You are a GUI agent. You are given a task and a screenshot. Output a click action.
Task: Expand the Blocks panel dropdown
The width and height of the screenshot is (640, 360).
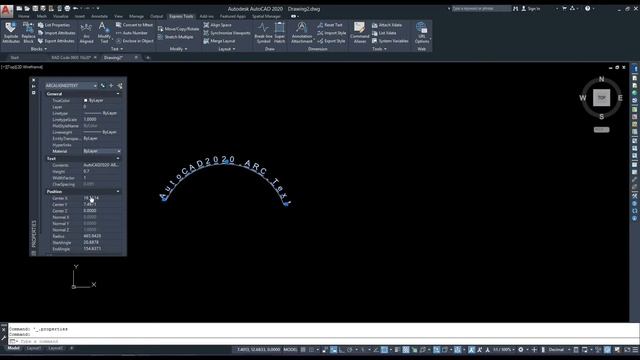point(39,49)
